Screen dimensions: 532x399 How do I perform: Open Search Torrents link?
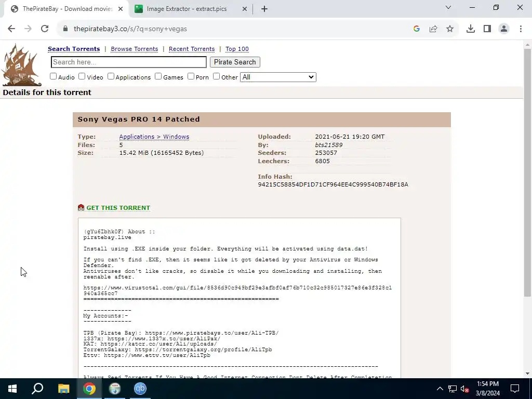coord(74,49)
